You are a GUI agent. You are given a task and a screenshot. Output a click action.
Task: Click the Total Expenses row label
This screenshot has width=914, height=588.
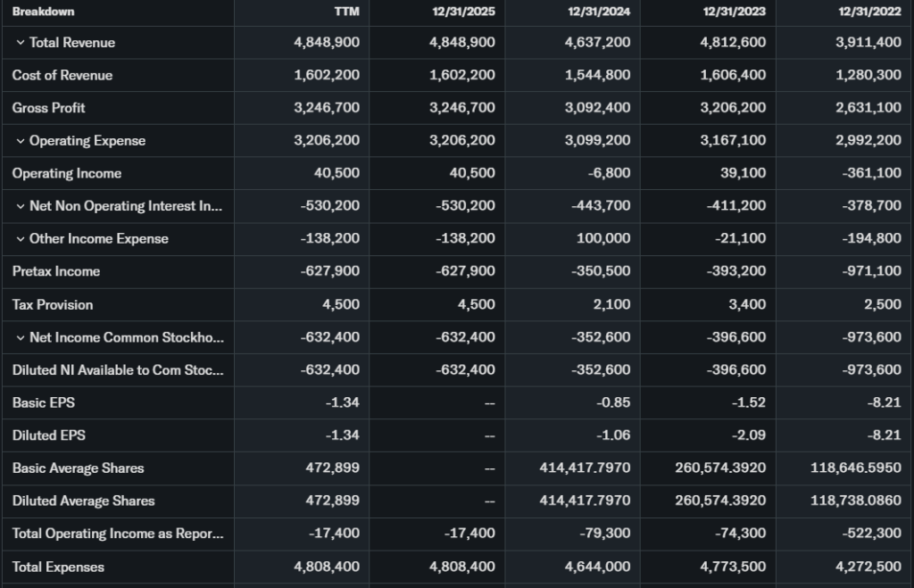tap(58, 567)
